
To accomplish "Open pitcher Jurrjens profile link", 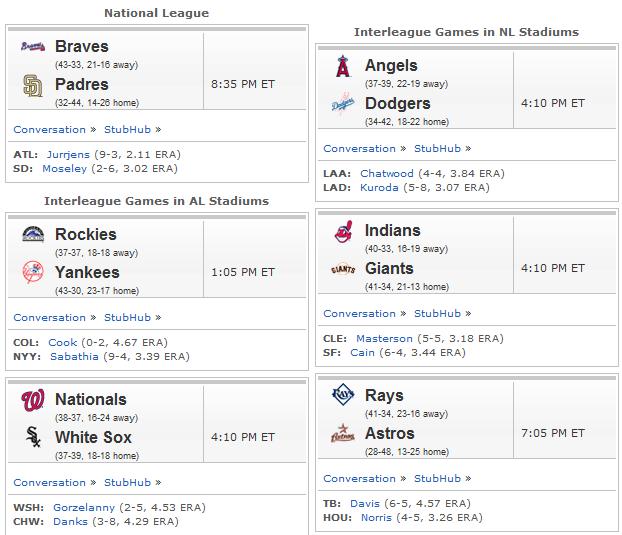I will (68, 154).
